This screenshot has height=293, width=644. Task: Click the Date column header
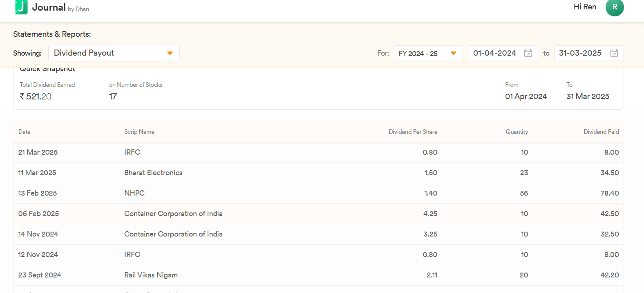pyautogui.click(x=25, y=132)
